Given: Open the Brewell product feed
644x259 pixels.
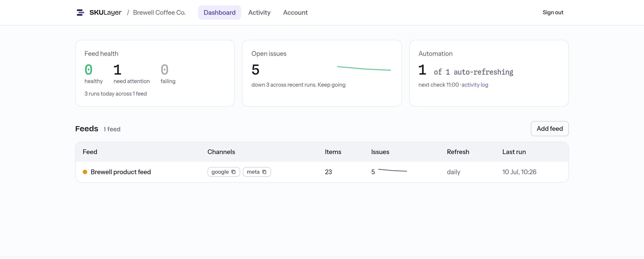Looking at the screenshot, I should 121,172.
